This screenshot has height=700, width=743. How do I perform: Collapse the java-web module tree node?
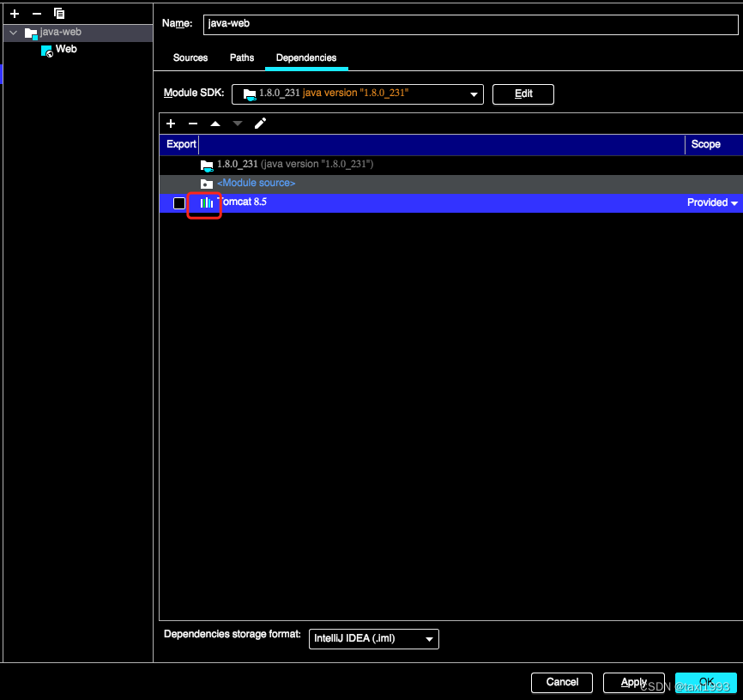(x=13, y=33)
